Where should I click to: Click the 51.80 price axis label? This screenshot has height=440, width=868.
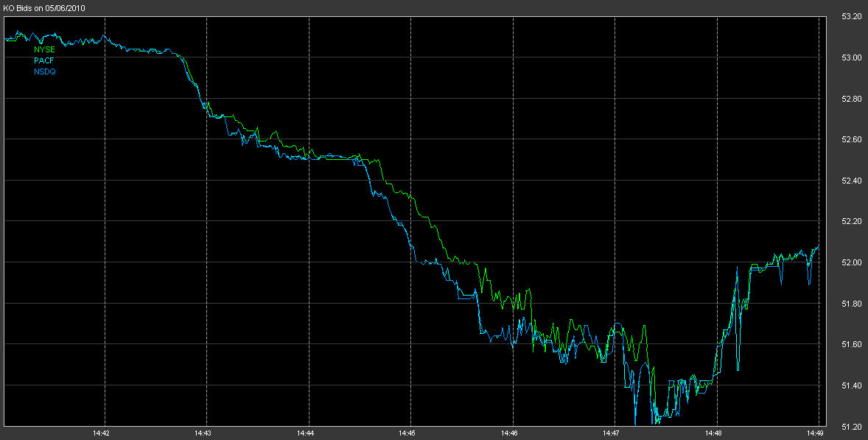851,304
